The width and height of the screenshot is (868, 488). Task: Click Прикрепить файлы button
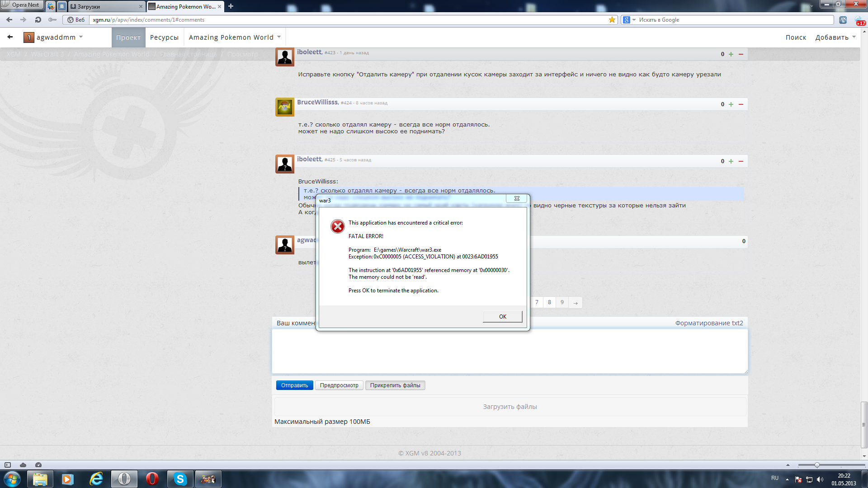coord(395,385)
